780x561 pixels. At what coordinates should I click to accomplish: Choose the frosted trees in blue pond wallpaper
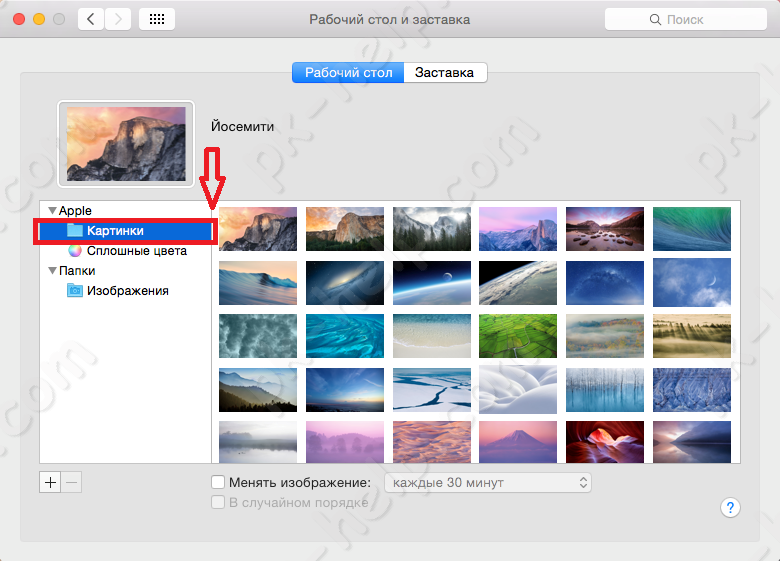pos(605,389)
